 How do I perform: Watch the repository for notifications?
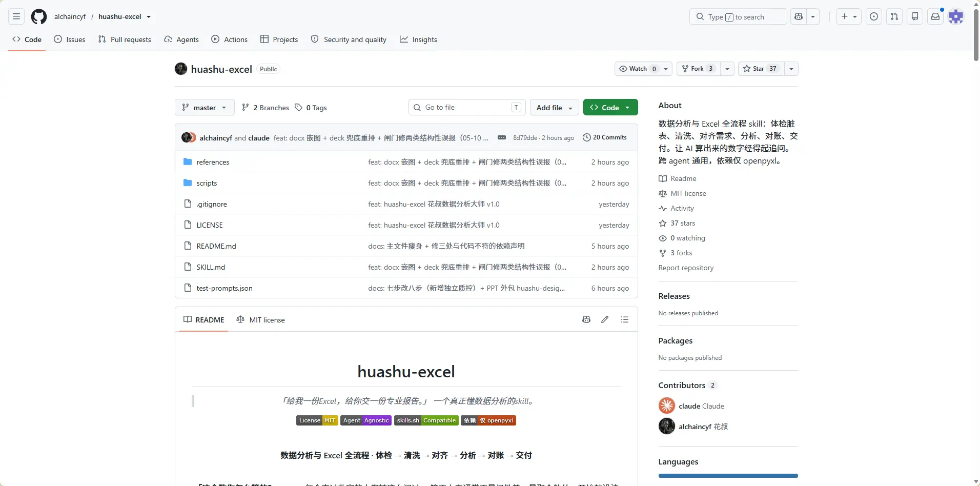tap(643, 69)
